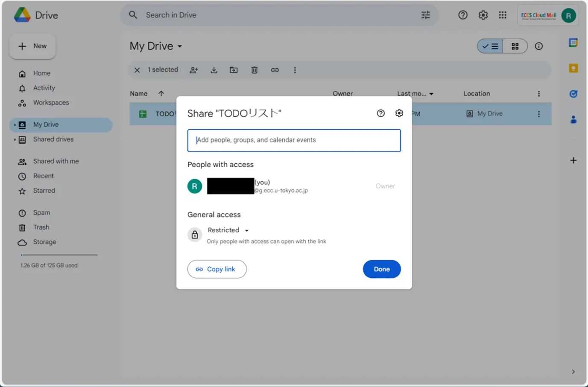Open Last modified column sort dropdown

coord(431,94)
